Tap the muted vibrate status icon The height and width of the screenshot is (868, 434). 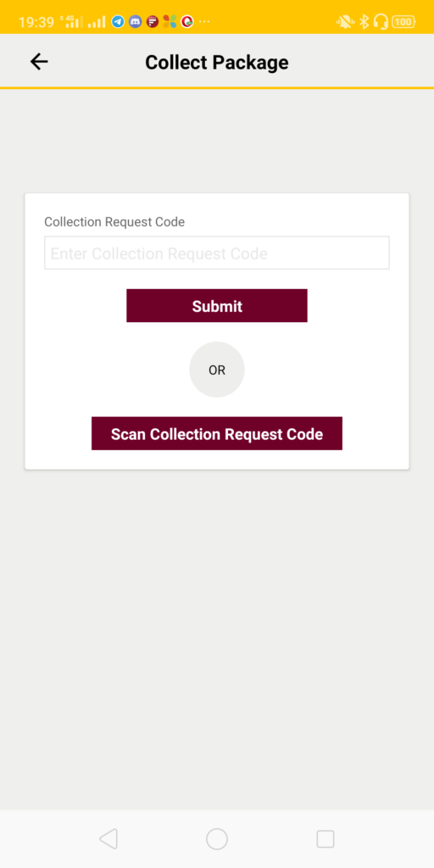point(345,22)
